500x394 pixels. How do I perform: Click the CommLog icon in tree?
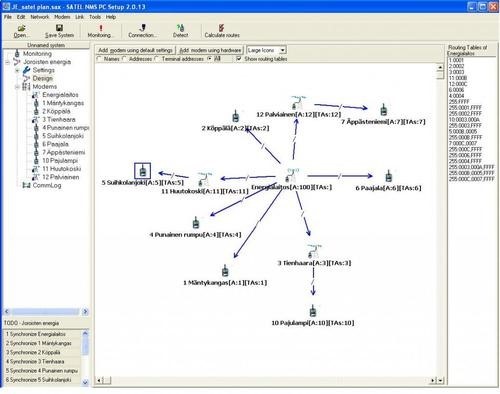[x=26, y=185]
